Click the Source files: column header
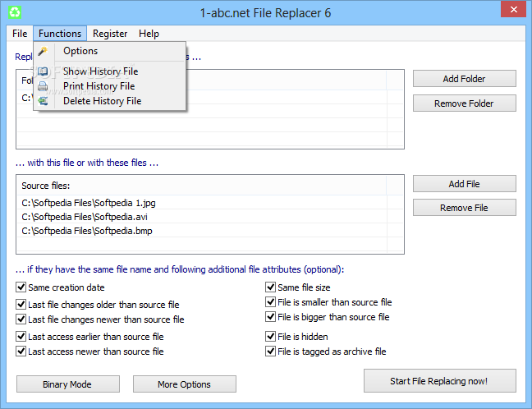532x409 pixels. tap(202, 186)
